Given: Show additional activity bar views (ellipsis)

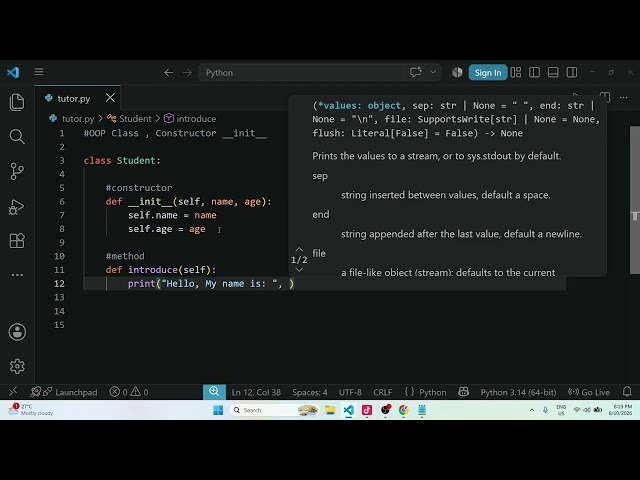Looking at the screenshot, I should tap(17, 275).
